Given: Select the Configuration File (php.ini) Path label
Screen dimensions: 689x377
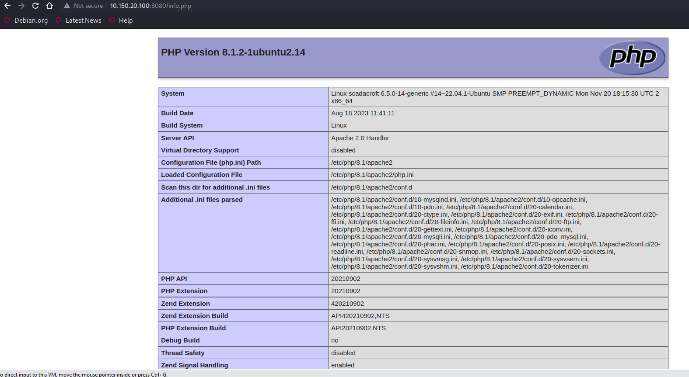Looking at the screenshot, I should pos(211,162).
